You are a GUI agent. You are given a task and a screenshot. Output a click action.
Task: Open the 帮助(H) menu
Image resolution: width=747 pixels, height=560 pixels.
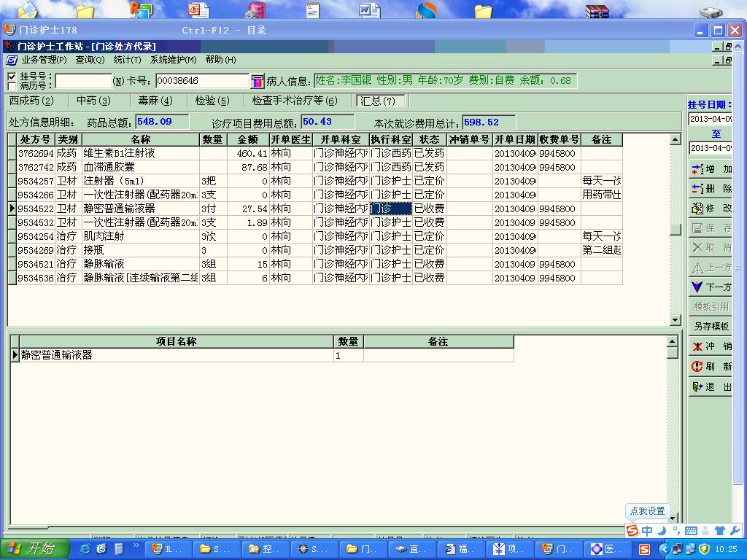point(220,60)
